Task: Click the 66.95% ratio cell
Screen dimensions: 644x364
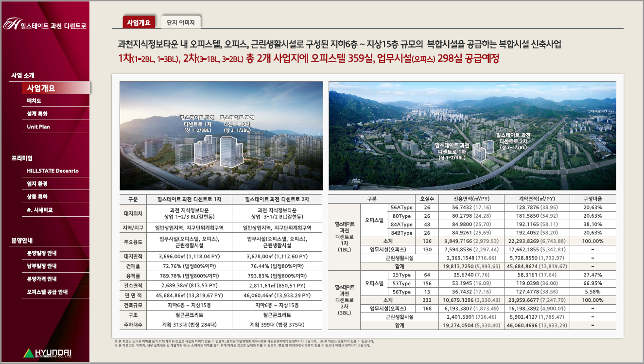Action: point(593,283)
